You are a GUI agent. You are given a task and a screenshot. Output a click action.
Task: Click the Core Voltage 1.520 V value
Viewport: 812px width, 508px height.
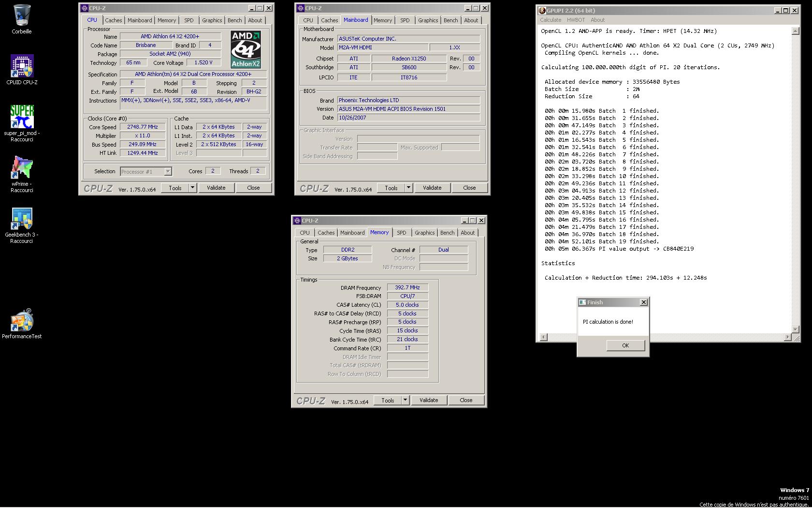203,62
